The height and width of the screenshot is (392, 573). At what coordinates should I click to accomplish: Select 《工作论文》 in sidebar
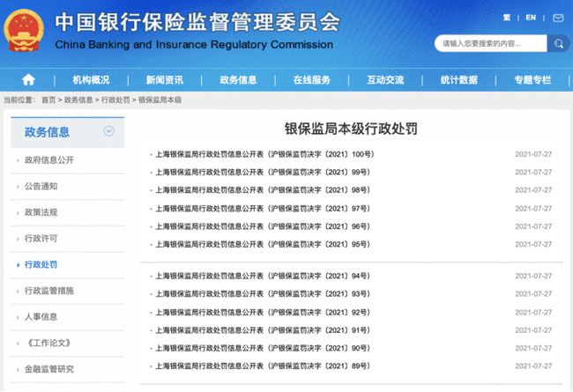[48, 343]
